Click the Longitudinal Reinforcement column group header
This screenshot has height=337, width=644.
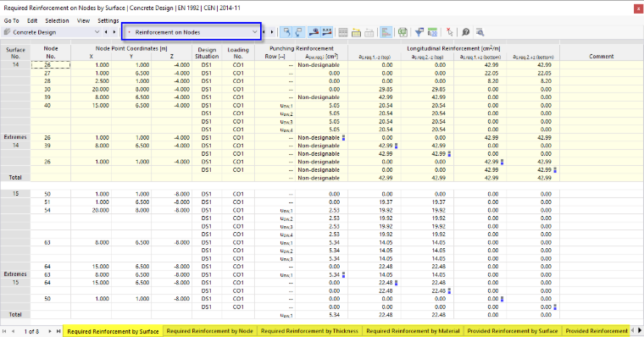pos(453,48)
